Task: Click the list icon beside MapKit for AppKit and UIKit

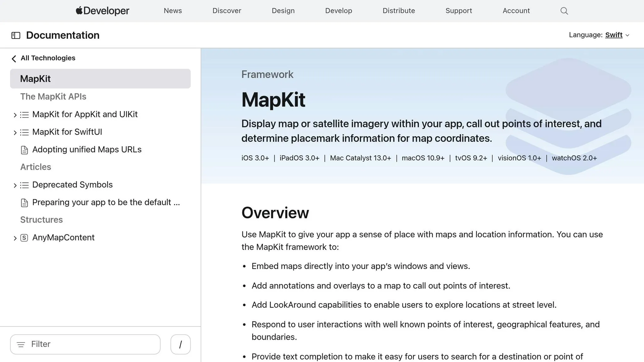Action: (x=25, y=115)
